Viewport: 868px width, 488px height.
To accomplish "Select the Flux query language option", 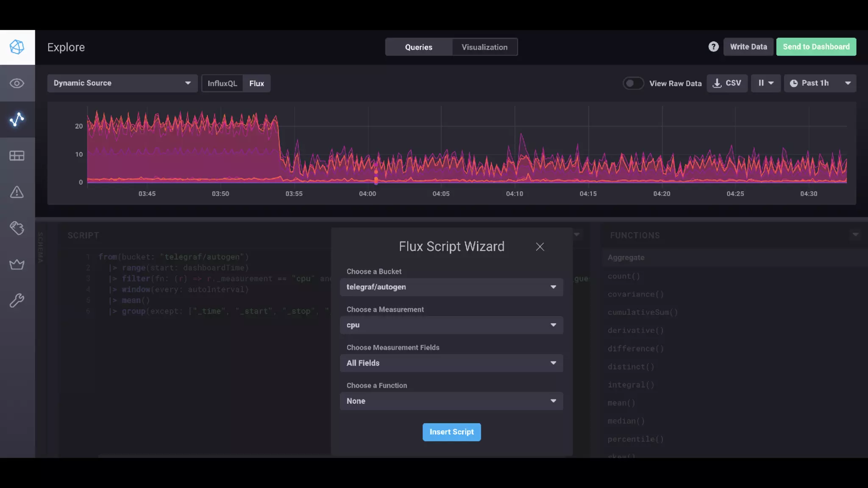I will (256, 83).
